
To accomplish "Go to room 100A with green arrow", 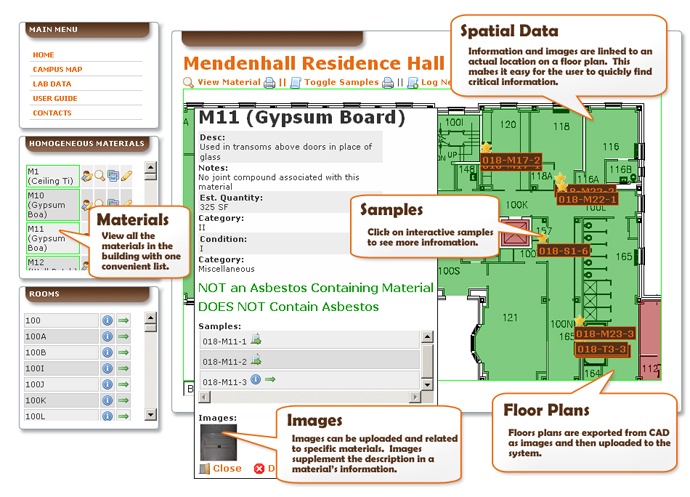I will point(124,336).
